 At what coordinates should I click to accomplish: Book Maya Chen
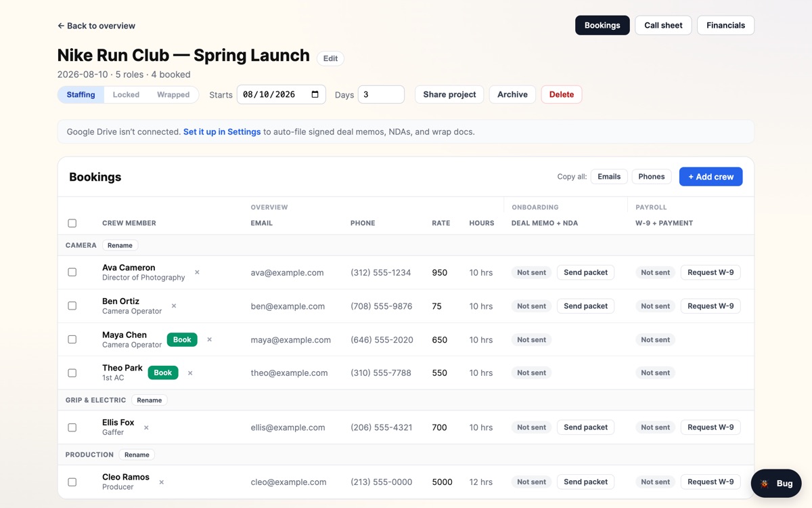tap(182, 339)
